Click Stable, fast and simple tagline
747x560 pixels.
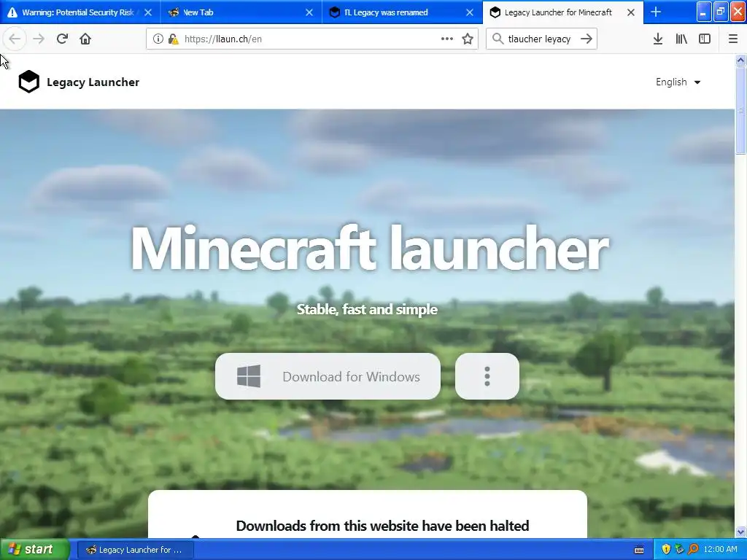[368, 309]
